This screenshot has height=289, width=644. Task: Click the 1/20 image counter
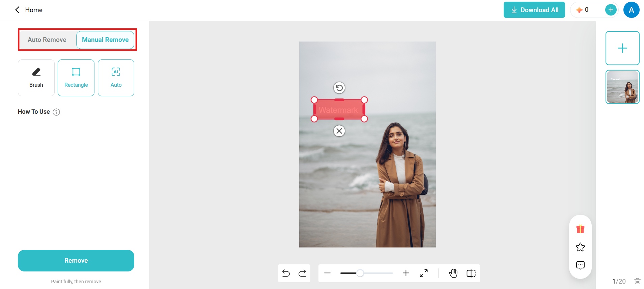coord(619,281)
